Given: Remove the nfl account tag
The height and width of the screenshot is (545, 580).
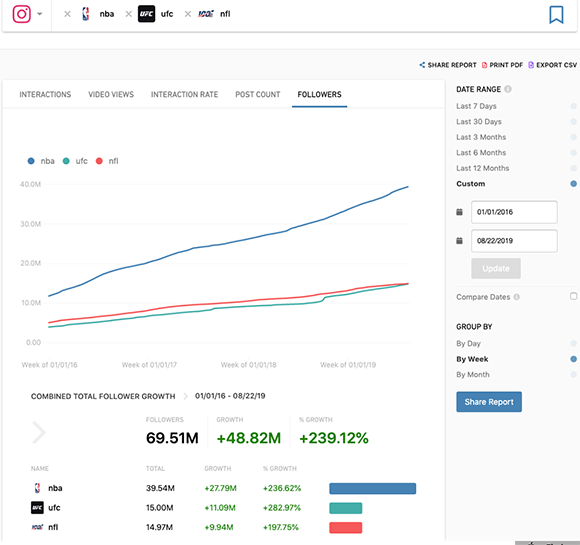Looking at the screenshot, I should pos(188,14).
